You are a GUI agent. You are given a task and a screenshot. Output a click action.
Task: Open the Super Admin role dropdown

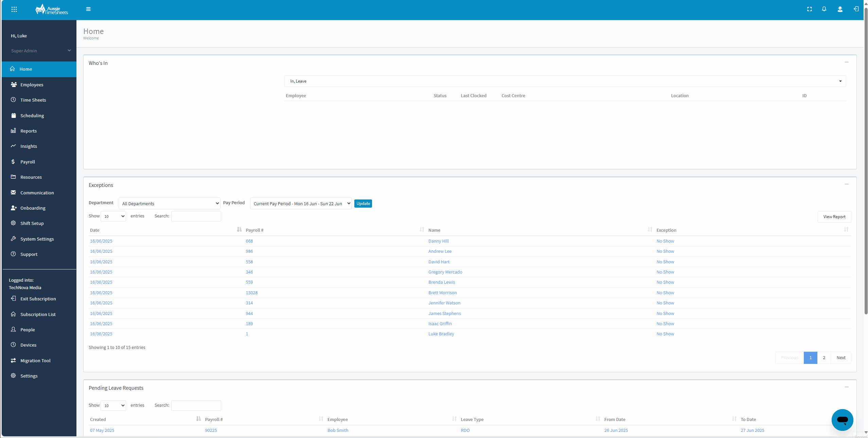point(39,51)
